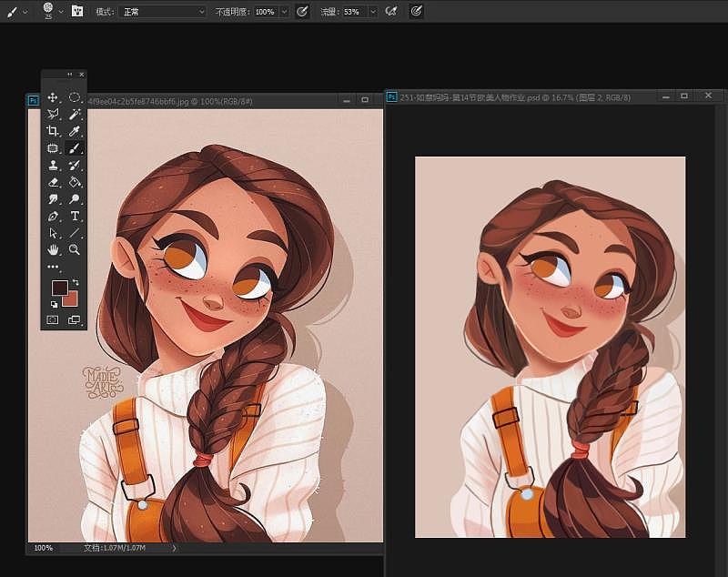The width and height of the screenshot is (728, 577).
Task: Expand the tool preset picker arrow
Action: point(25,12)
